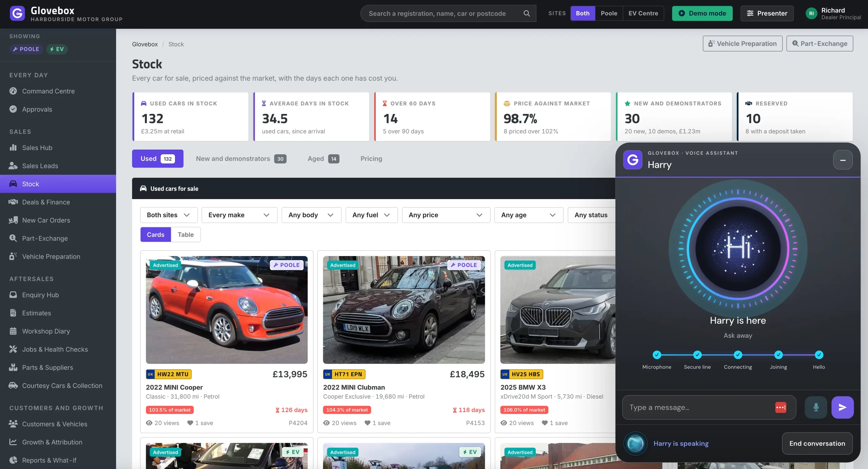Switch sites toggle to Poole
This screenshot has height=469, width=868.
609,13
